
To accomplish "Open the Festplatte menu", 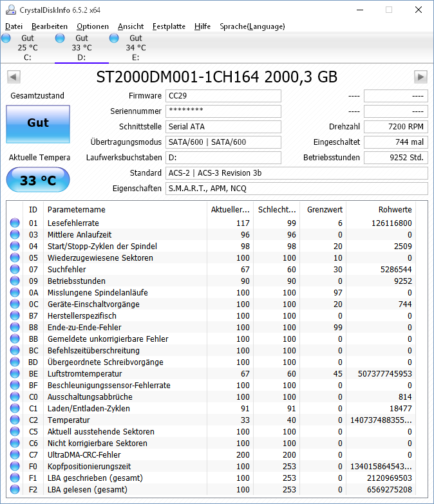I will tap(169, 26).
